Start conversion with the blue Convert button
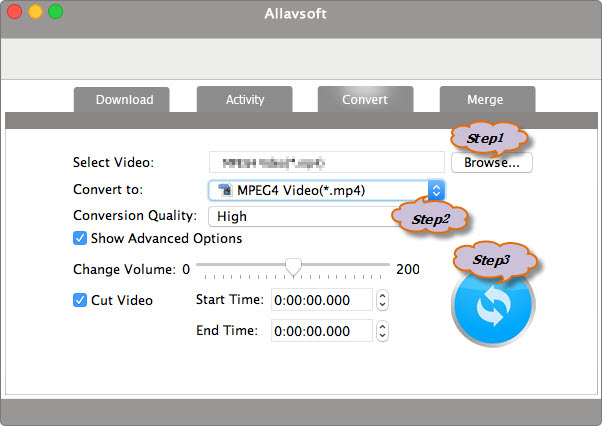This screenshot has height=426, width=602. click(493, 306)
